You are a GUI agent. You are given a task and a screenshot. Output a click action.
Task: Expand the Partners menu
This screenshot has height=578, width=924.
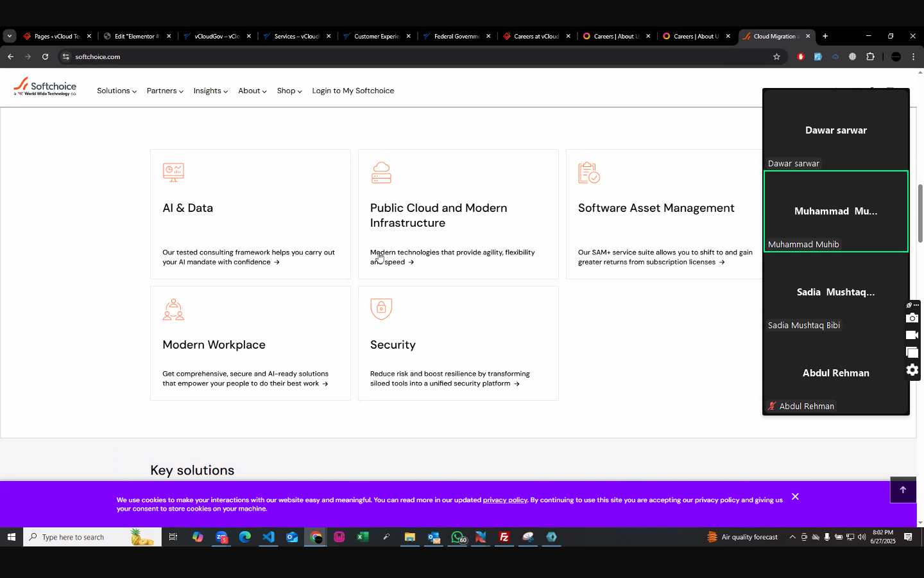pos(165,91)
